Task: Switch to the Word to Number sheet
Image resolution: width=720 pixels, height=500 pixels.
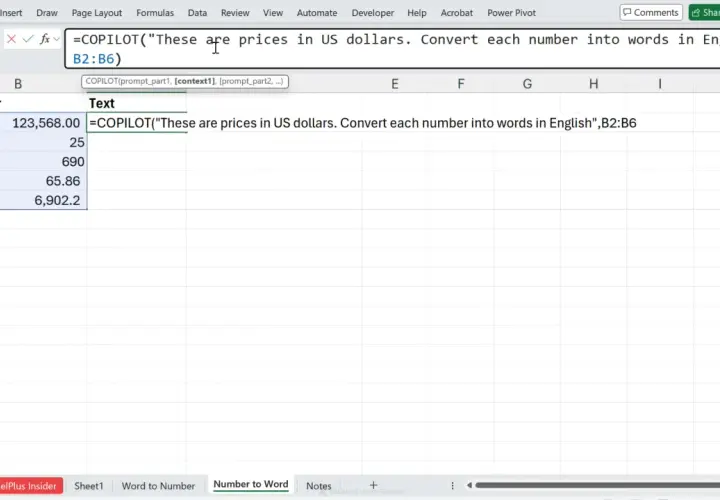Action: [158, 486]
